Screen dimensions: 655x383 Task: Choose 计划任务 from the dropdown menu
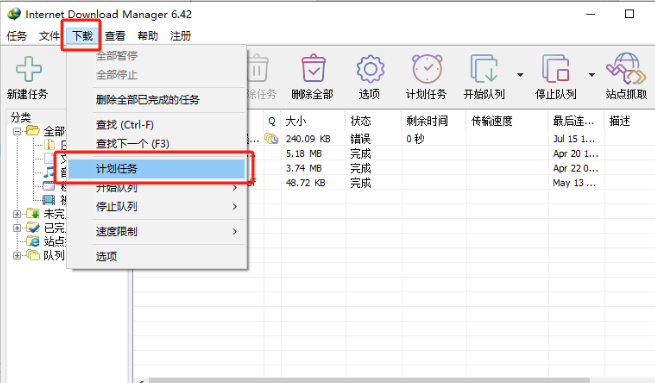(x=157, y=169)
